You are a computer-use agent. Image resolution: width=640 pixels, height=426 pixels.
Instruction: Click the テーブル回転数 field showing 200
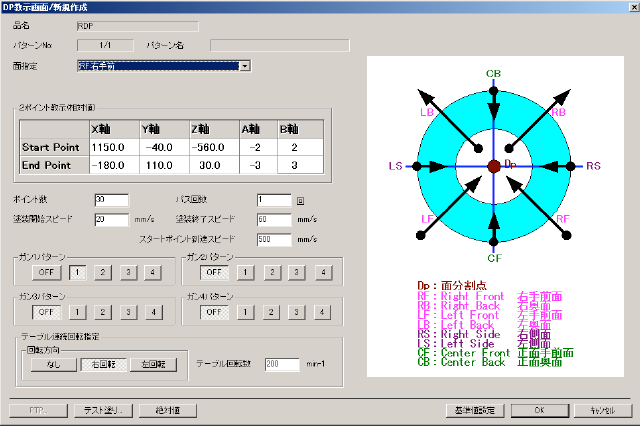point(282,364)
